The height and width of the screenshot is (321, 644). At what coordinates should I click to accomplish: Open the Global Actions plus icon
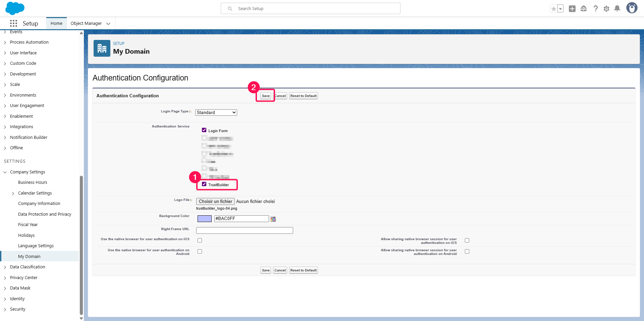coord(572,9)
